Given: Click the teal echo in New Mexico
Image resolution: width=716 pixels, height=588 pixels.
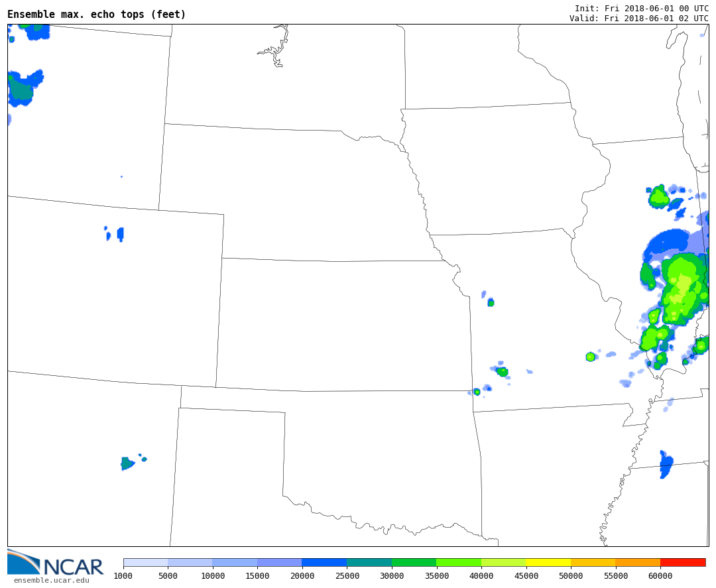Looking at the screenshot, I should pyautogui.click(x=127, y=463).
